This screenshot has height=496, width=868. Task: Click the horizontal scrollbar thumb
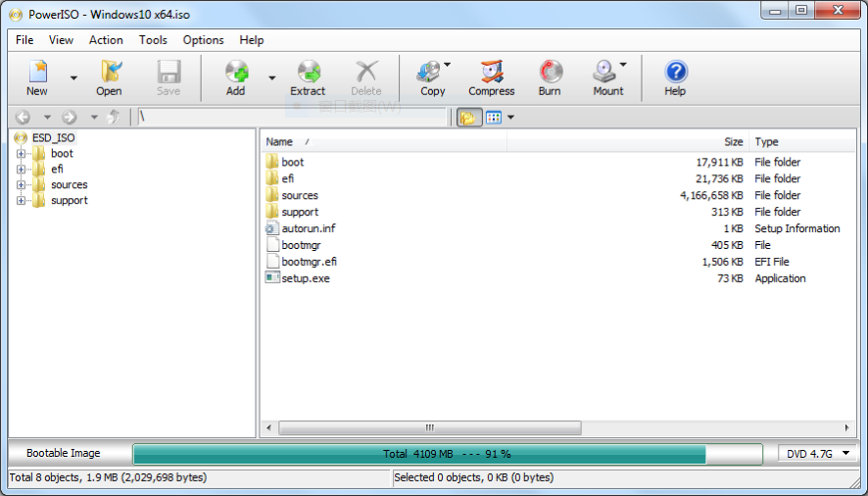coord(429,427)
